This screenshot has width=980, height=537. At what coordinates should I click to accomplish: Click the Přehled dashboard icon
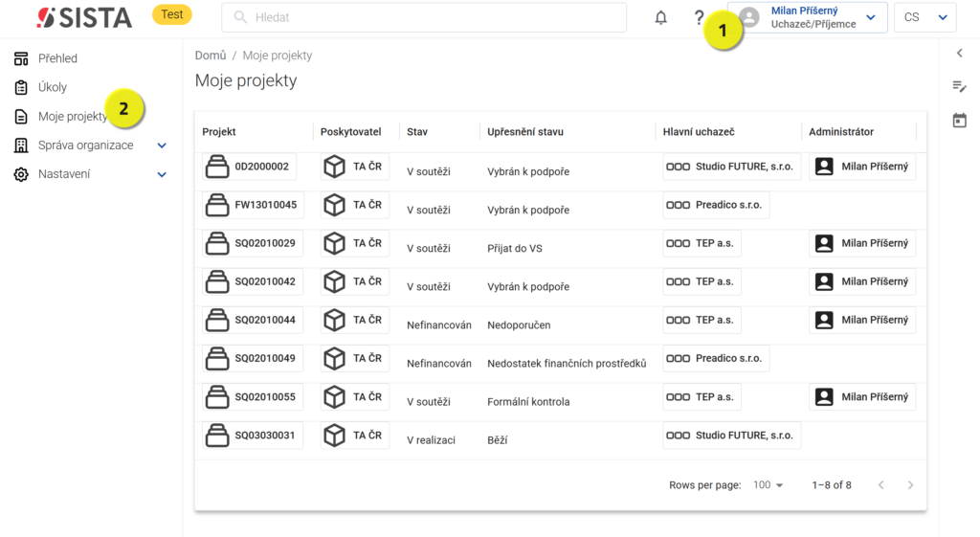21,58
